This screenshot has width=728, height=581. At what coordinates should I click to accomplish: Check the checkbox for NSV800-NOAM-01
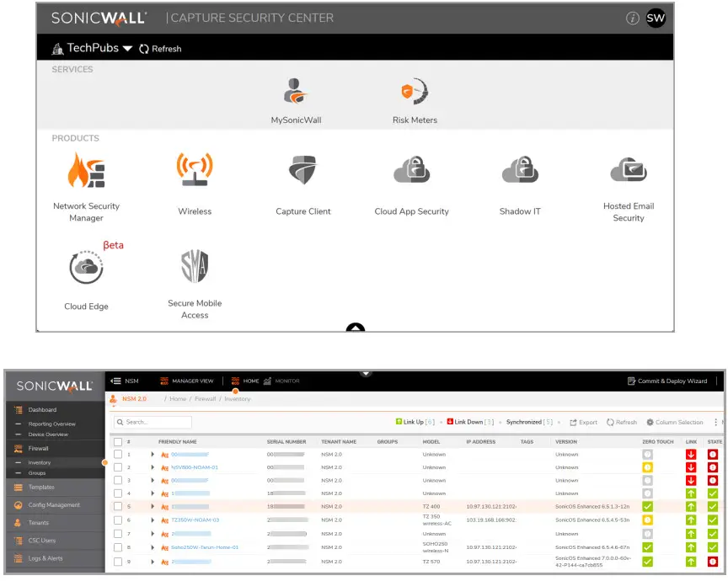tap(116, 467)
